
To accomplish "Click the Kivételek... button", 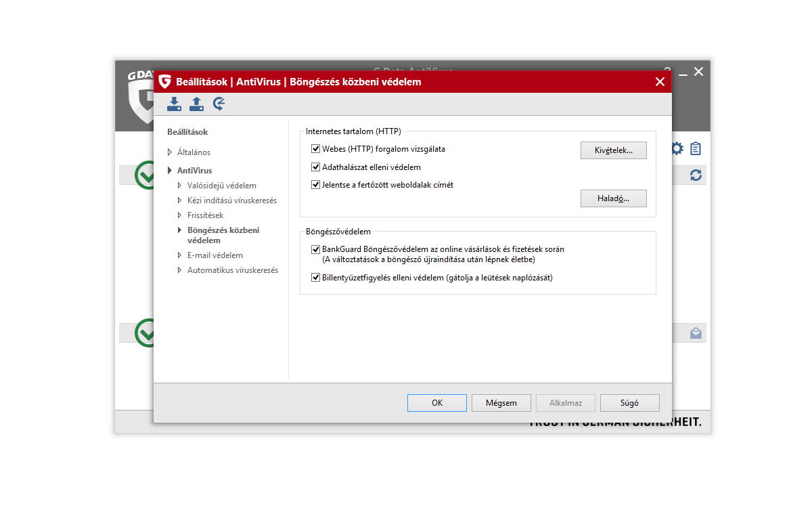I will (614, 150).
